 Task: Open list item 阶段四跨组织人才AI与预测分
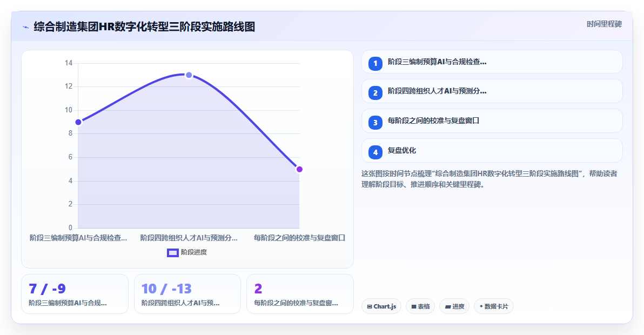492,91
